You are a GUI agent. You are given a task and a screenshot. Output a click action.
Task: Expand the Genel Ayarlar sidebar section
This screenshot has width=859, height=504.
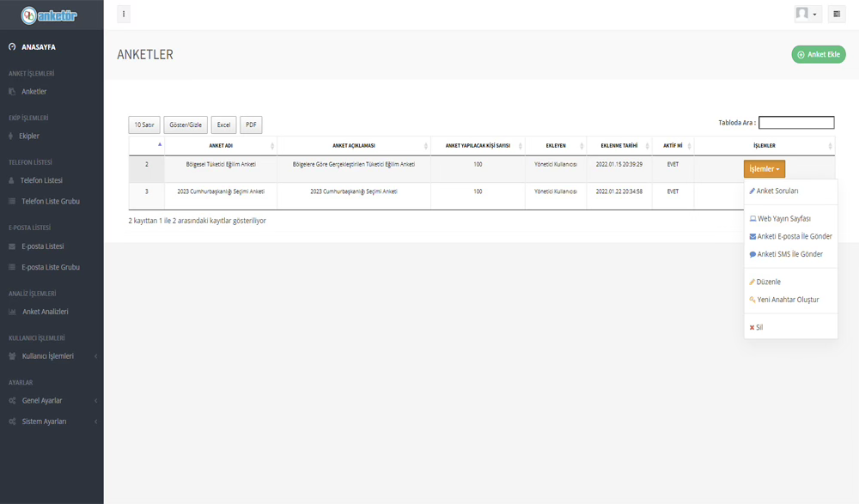(x=42, y=401)
